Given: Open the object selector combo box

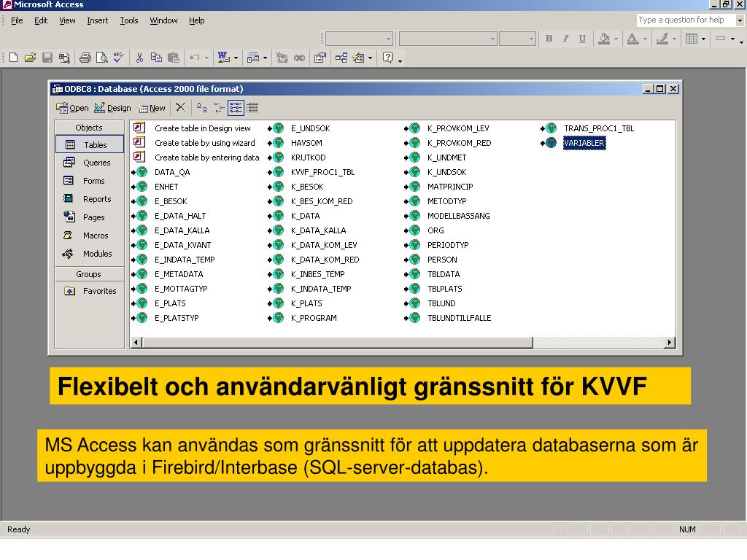Looking at the screenshot, I should click(359, 39).
